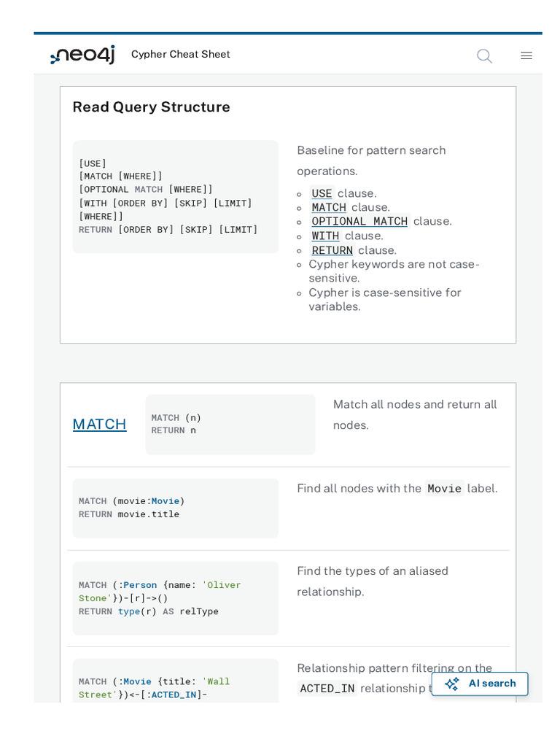Click the read query structure code block
This screenshot has height=747, width=560.
(175, 197)
